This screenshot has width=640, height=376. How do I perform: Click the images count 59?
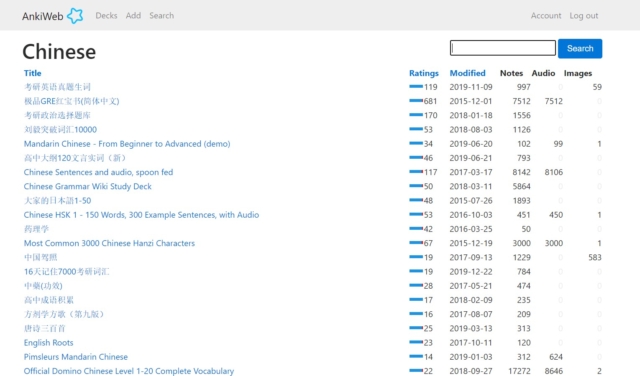tap(597, 87)
